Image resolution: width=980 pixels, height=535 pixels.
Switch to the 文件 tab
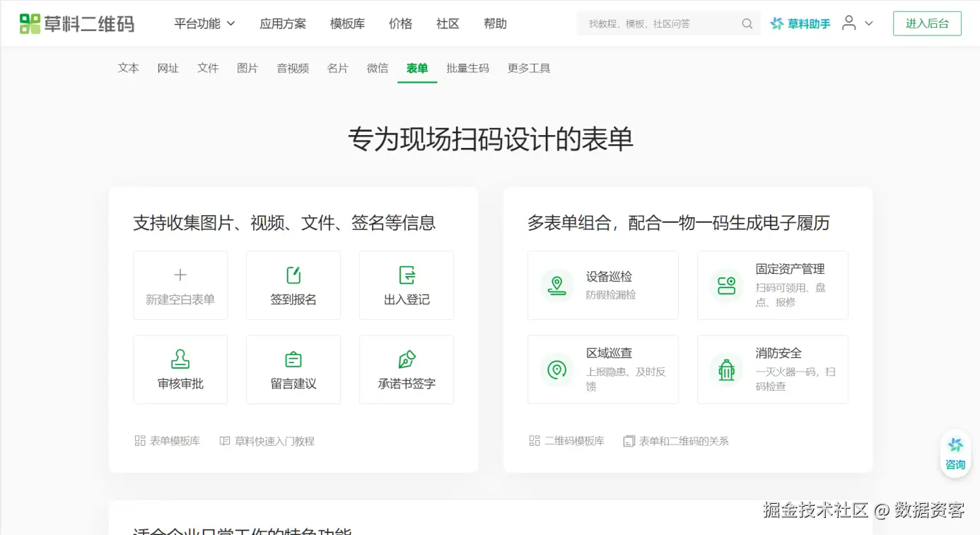click(x=208, y=68)
